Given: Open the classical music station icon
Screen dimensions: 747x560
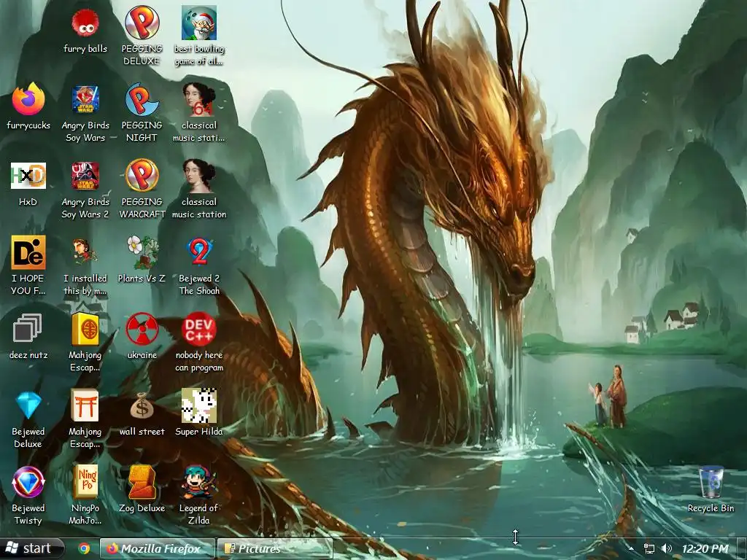Looking at the screenshot, I should 199,176.
